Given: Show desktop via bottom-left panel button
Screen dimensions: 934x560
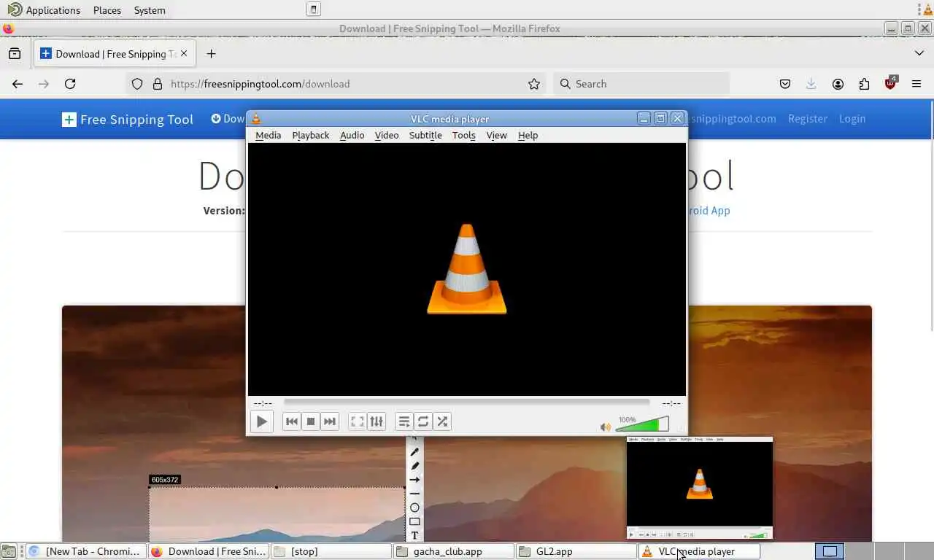Looking at the screenshot, I should point(8,551).
